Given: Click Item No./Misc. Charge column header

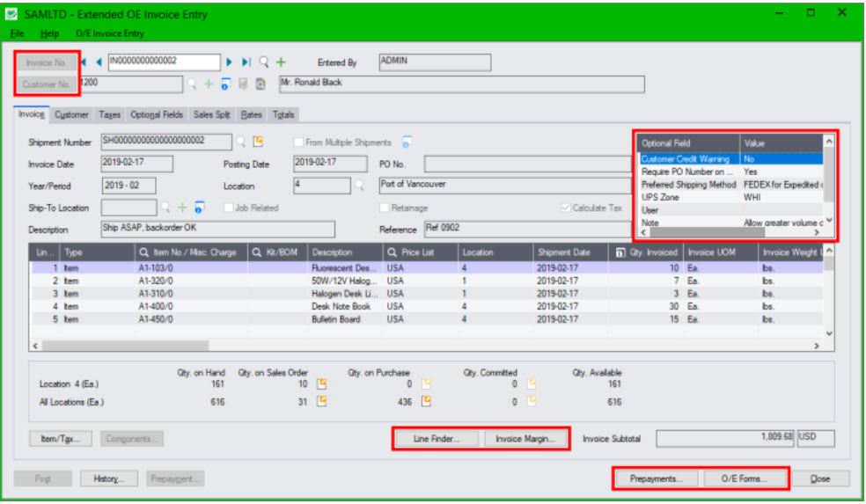Looking at the screenshot, I should 191,252.
